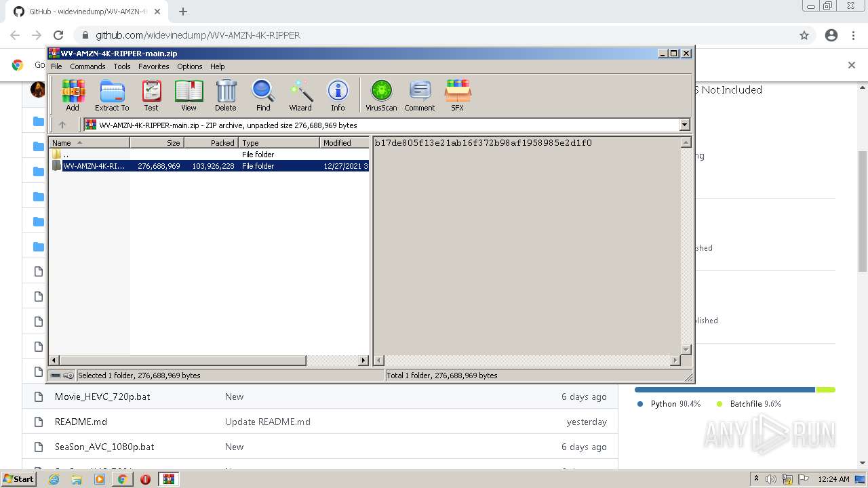The width and height of the screenshot is (868, 488).
Task: Click the Chrome taskbar icon
Action: [123, 479]
